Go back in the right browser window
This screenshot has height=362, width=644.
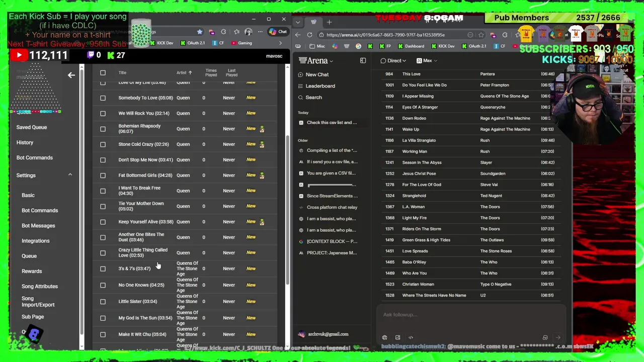pyautogui.click(x=297, y=35)
